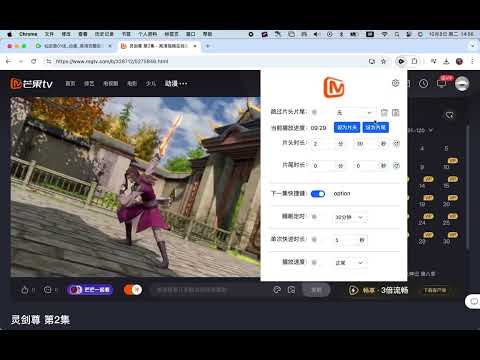
Task: Bookmark page with star icon
Action: click(383, 61)
